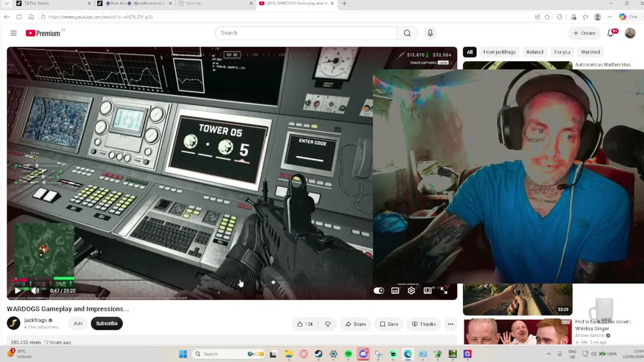Open the jackfrags channel name link
The image size is (644, 362).
[x=36, y=320]
